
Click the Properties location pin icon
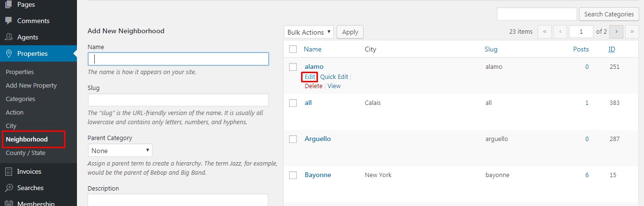tap(9, 53)
